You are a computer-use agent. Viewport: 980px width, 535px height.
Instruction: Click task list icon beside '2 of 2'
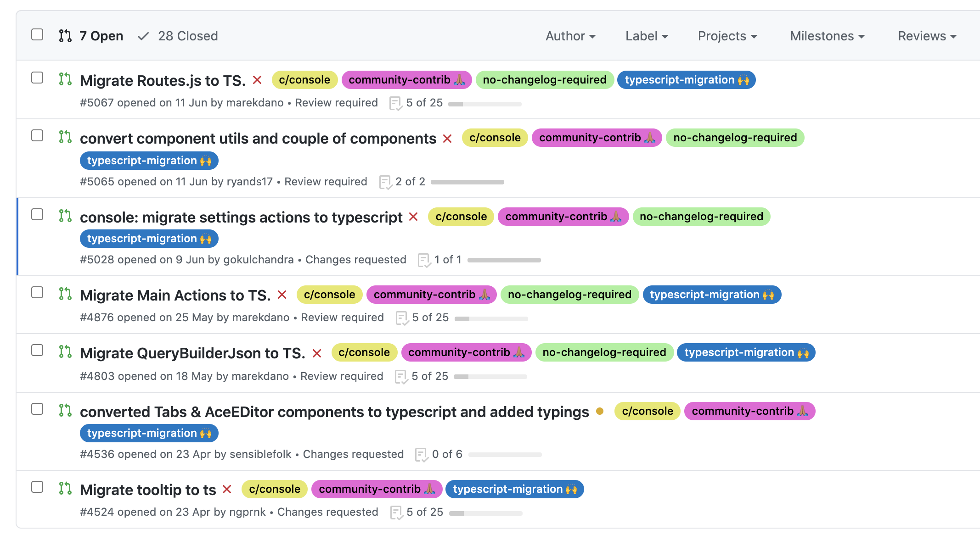[x=385, y=182]
